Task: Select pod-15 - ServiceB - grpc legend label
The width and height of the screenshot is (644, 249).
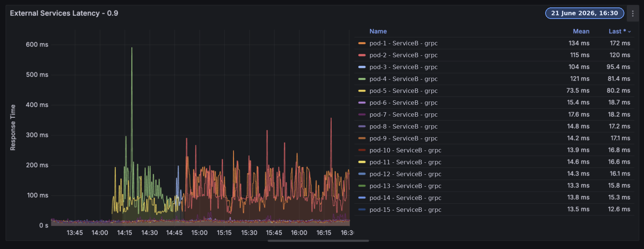Action: [405, 210]
